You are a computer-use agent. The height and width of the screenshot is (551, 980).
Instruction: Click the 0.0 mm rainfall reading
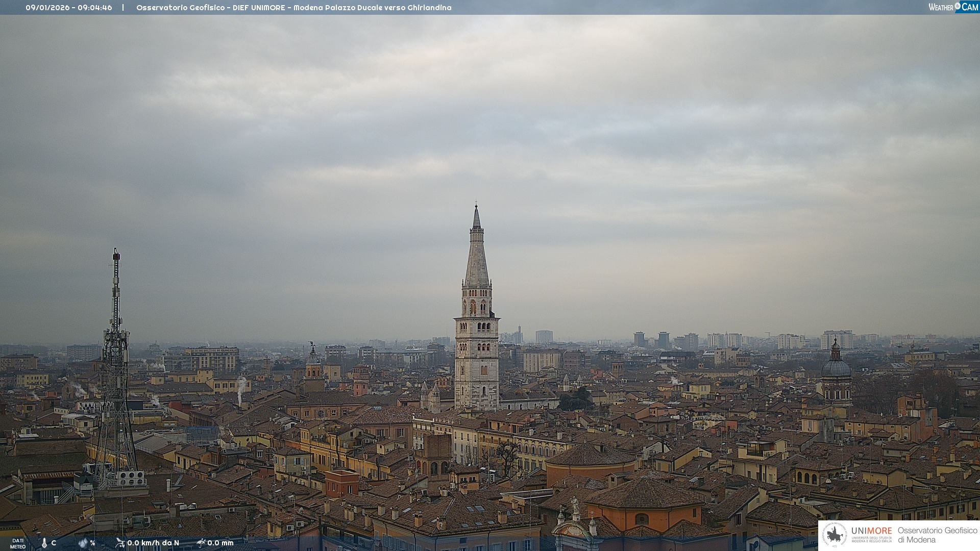click(x=220, y=543)
